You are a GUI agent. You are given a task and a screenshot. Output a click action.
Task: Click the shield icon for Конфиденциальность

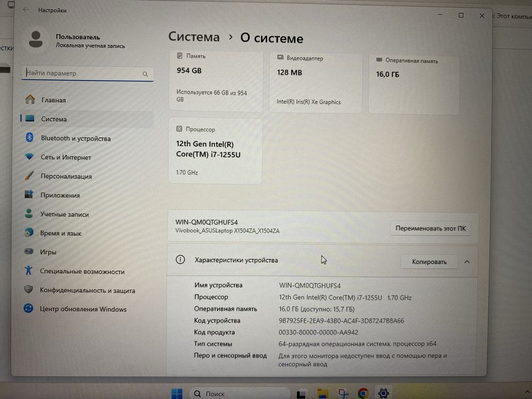coord(29,289)
